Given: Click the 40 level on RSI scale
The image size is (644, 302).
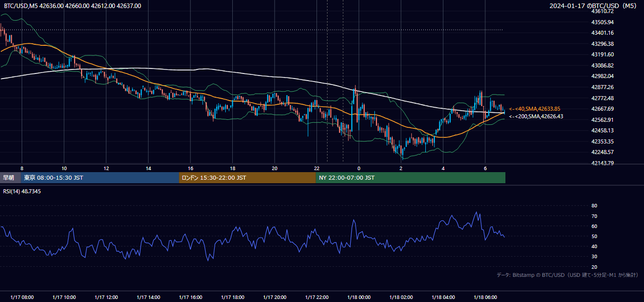Looking at the screenshot, I should [x=595, y=246].
